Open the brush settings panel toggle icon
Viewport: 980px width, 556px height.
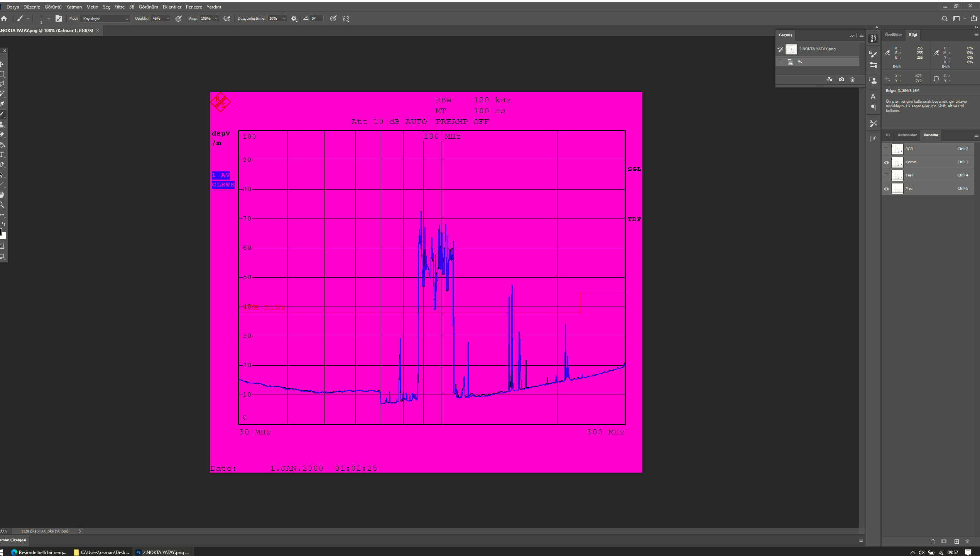point(59,19)
